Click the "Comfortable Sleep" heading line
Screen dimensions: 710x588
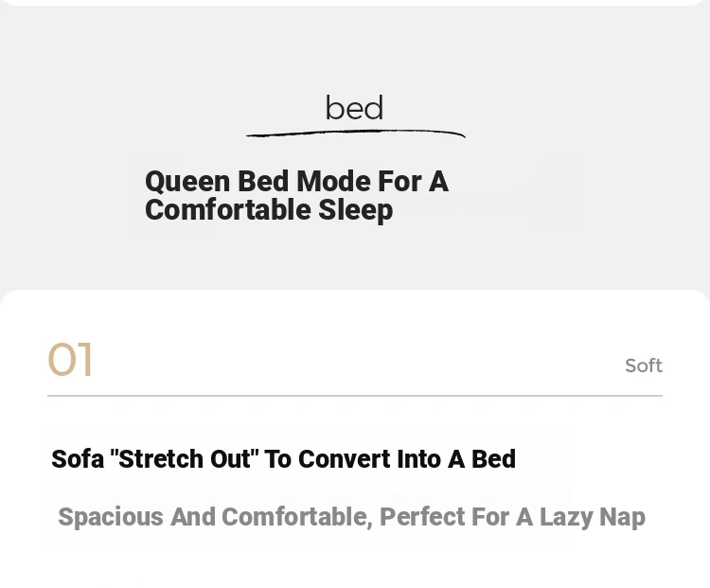pyautogui.click(x=269, y=210)
